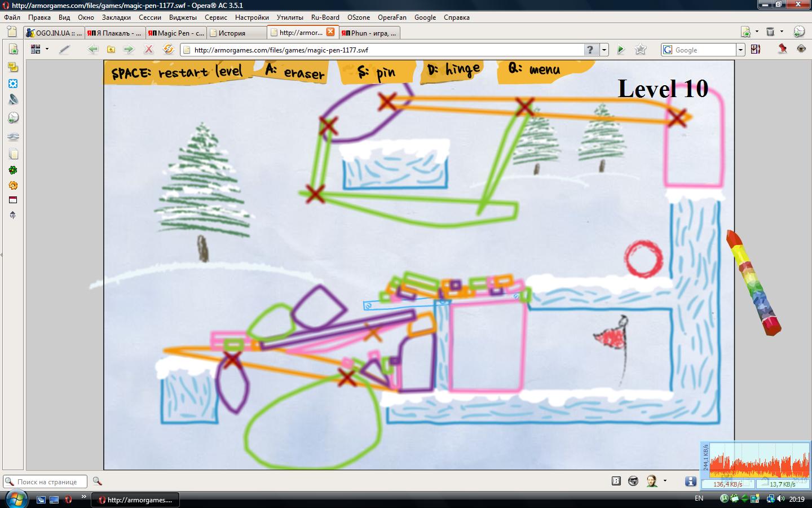Click the orange reload icon
This screenshot has height=508, width=812.
[168, 50]
